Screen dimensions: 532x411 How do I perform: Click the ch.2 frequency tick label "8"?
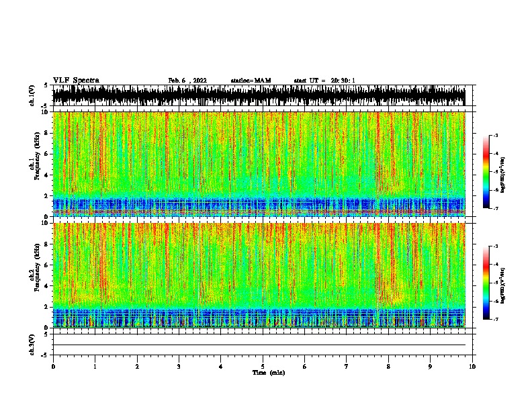pyautogui.click(x=47, y=244)
